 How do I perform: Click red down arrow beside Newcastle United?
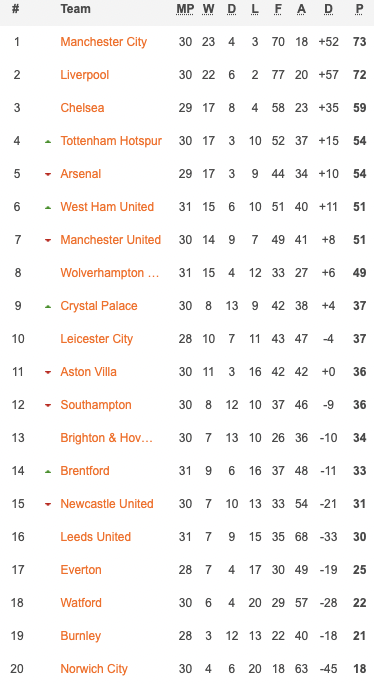48,504
